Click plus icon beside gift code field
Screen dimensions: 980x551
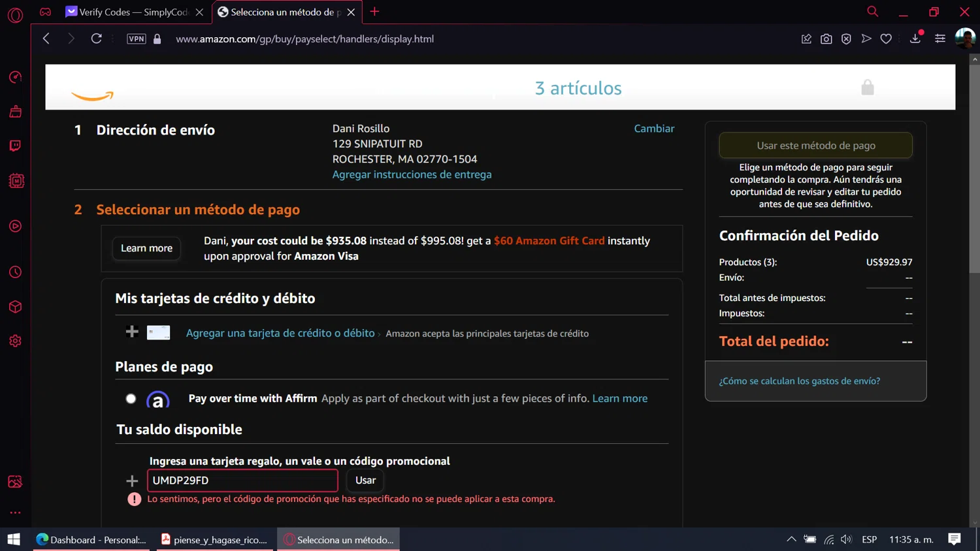[x=132, y=481]
